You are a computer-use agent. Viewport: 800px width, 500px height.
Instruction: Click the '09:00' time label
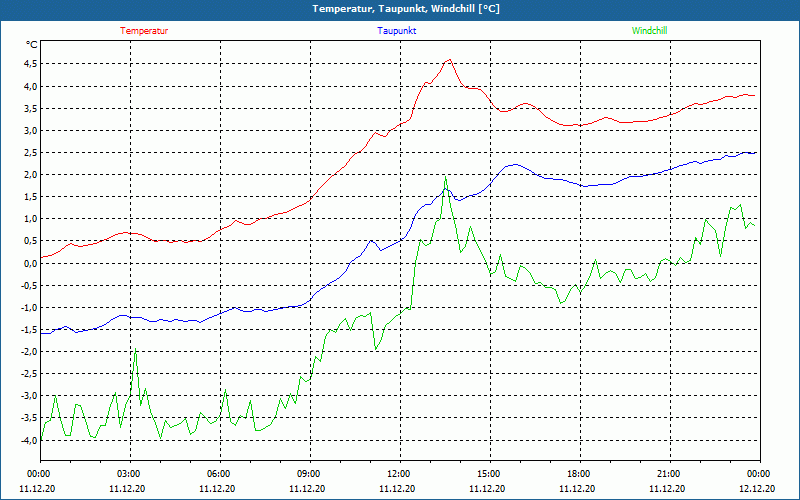click(309, 474)
